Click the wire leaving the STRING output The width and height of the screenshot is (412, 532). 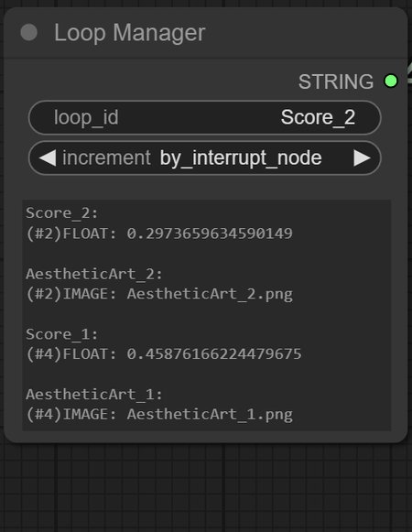(409, 73)
